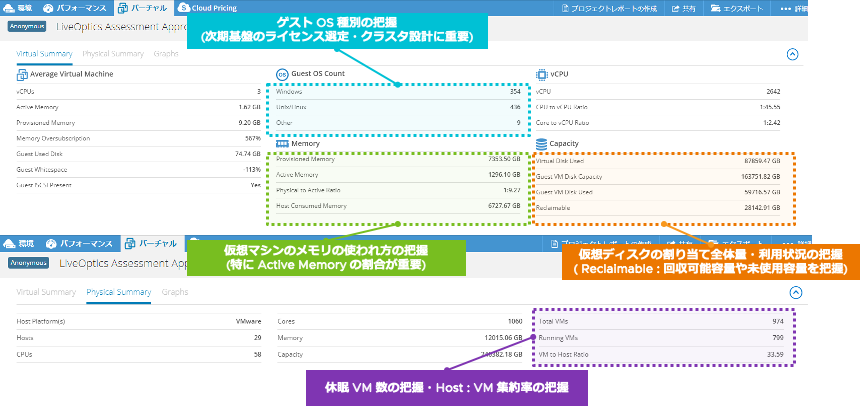Open the 環境 tab in the Virtual Summary view
This screenshot has width=860, height=406.
click(18, 8)
